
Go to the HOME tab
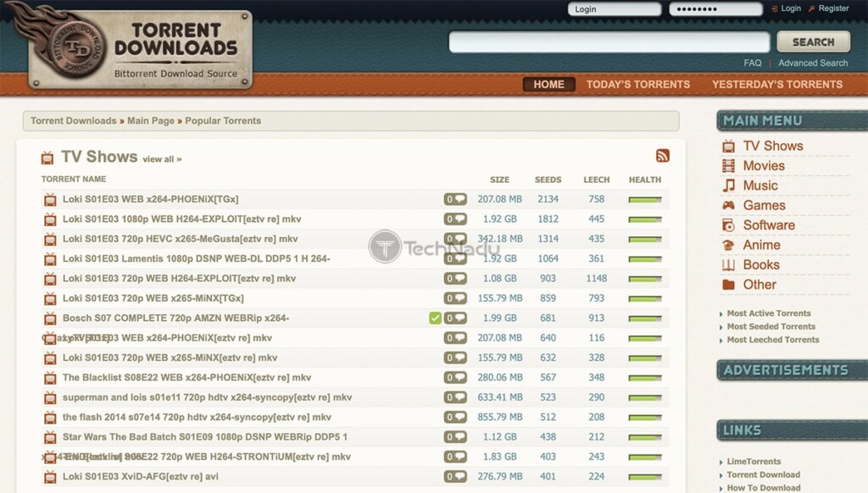click(x=548, y=84)
